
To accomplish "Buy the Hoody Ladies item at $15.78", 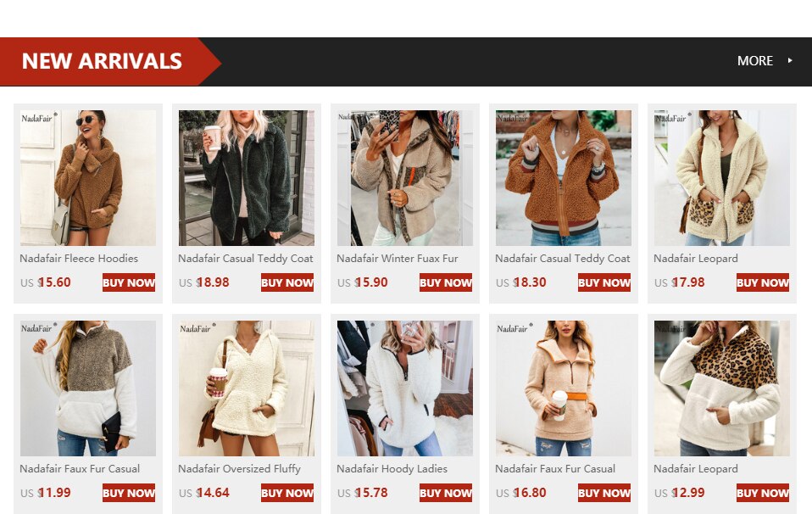I will coord(445,493).
